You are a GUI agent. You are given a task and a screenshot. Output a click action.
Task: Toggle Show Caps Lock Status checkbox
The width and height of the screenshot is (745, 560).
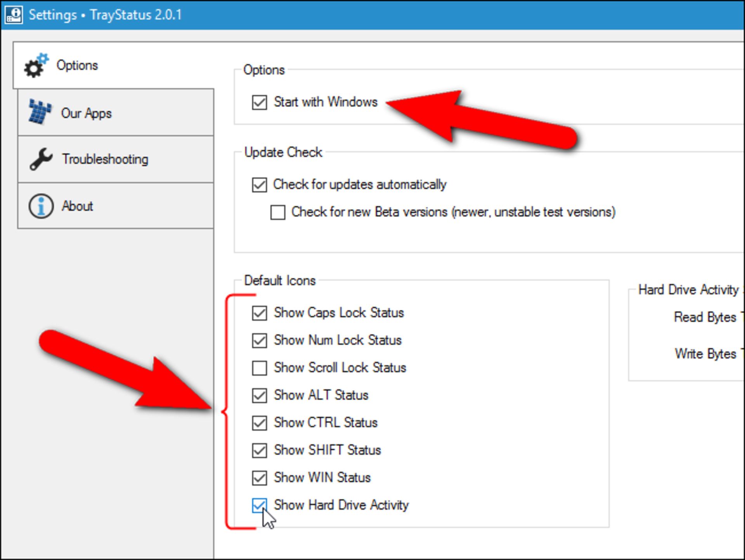coord(259,313)
